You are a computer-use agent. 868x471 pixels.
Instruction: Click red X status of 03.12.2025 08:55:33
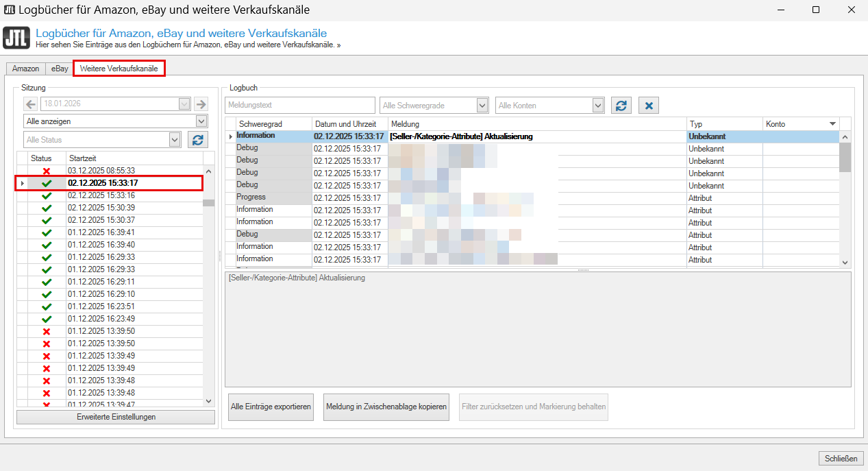point(47,171)
